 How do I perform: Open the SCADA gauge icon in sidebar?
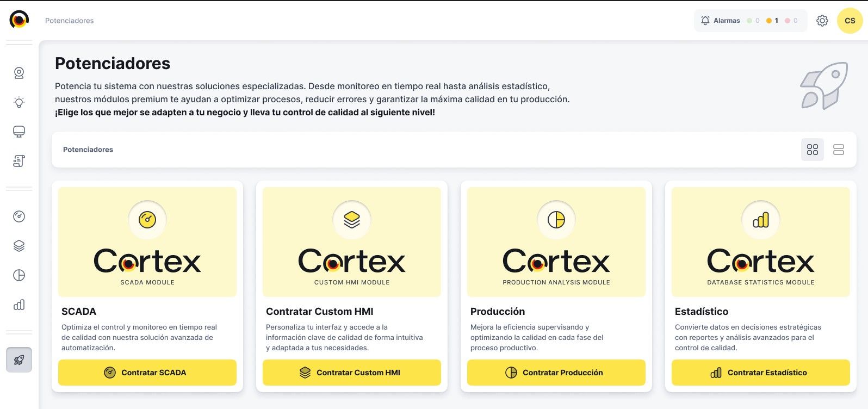tap(19, 216)
